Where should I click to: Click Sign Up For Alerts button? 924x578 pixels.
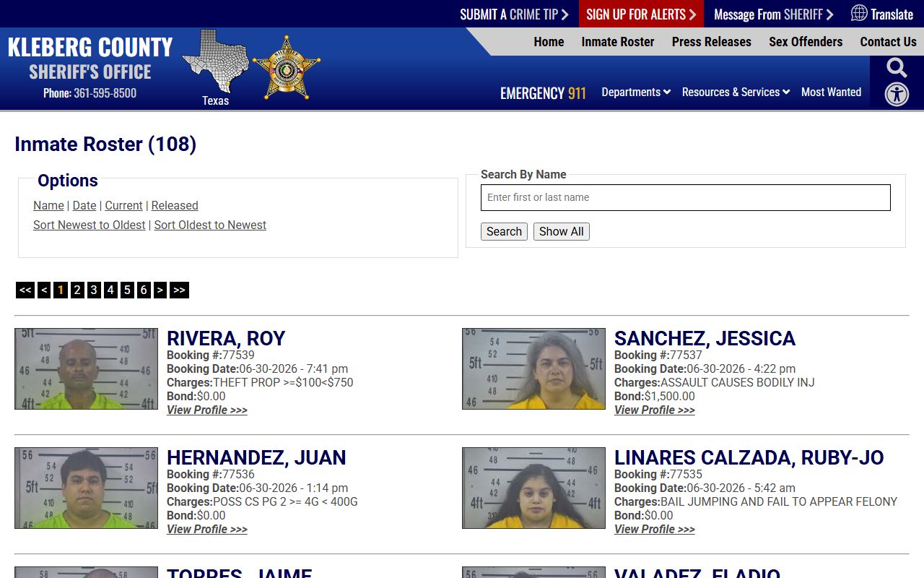641,14
